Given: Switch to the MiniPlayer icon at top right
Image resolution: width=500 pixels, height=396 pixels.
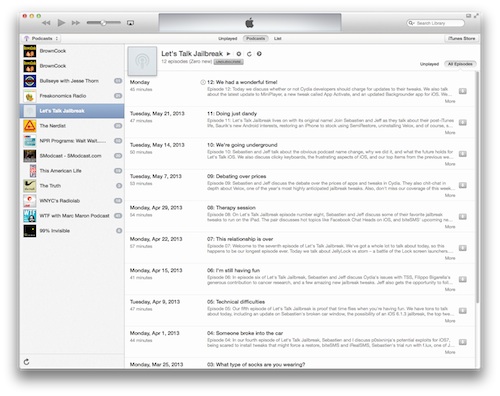Looking at the screenshot, I should [468, 16].
